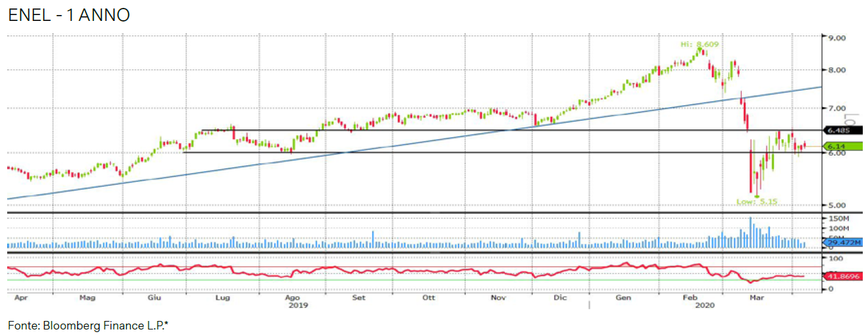868x336 pixels.
Task: Click the 7.00 price axis label
Action: (837, 108)
